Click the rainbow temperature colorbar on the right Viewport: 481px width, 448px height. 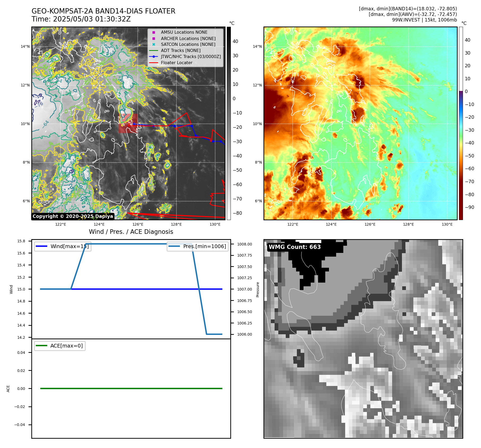(461, 123)
